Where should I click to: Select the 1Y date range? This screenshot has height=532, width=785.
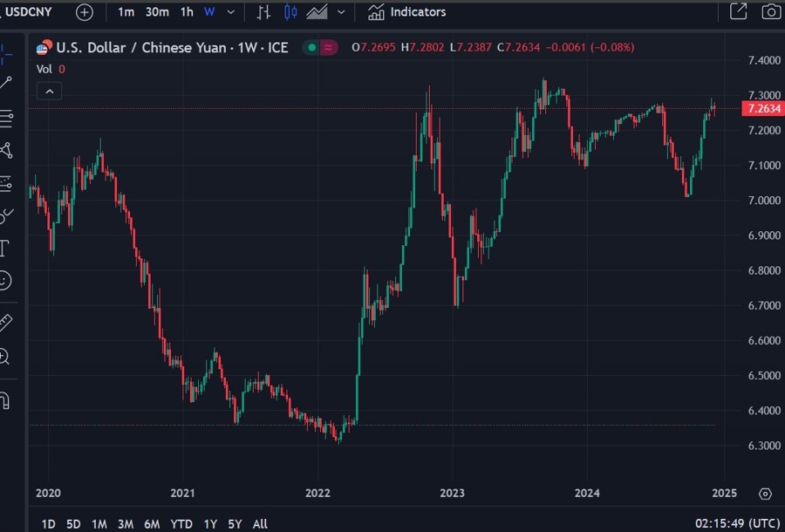click(x=210, y=524)
